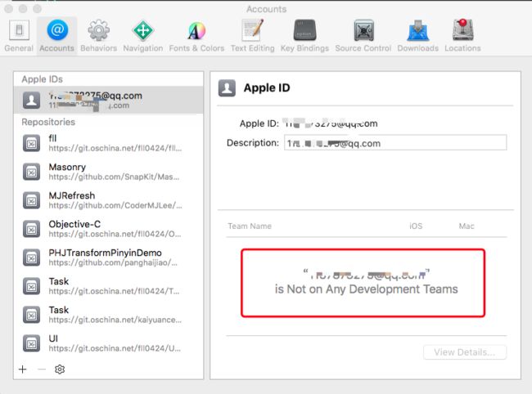Click the Repositories section header

click(48, 122)
